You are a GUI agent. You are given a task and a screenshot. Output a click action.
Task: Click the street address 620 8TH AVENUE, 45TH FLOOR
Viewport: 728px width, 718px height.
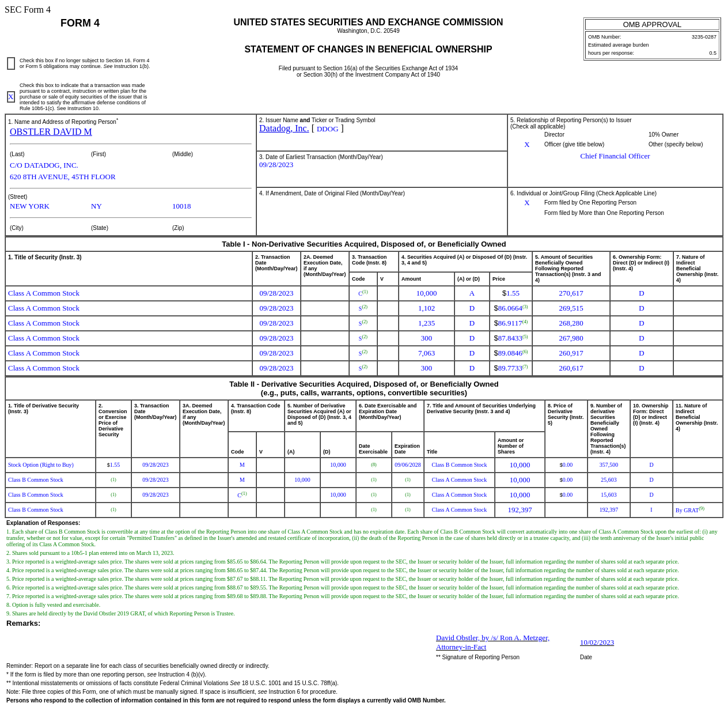click(x=63, y=177)
